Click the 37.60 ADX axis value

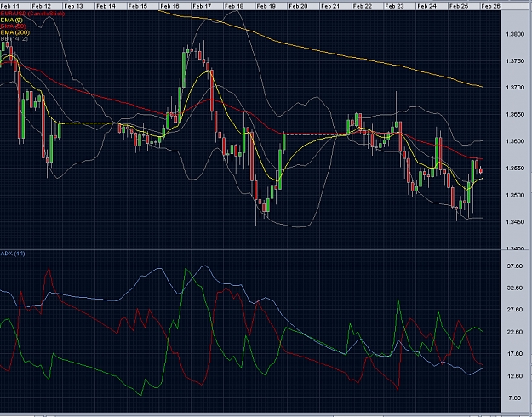[515, 266]
